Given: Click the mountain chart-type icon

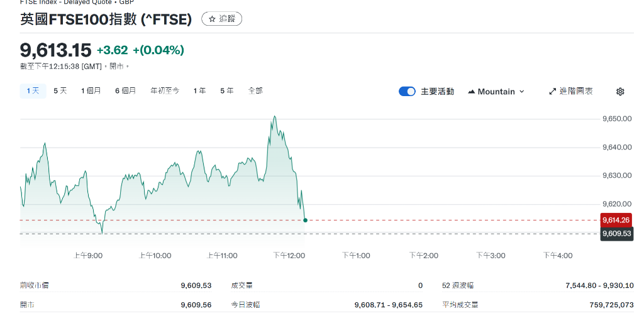Looking at the screenshot, I should [x=472, y=92].
